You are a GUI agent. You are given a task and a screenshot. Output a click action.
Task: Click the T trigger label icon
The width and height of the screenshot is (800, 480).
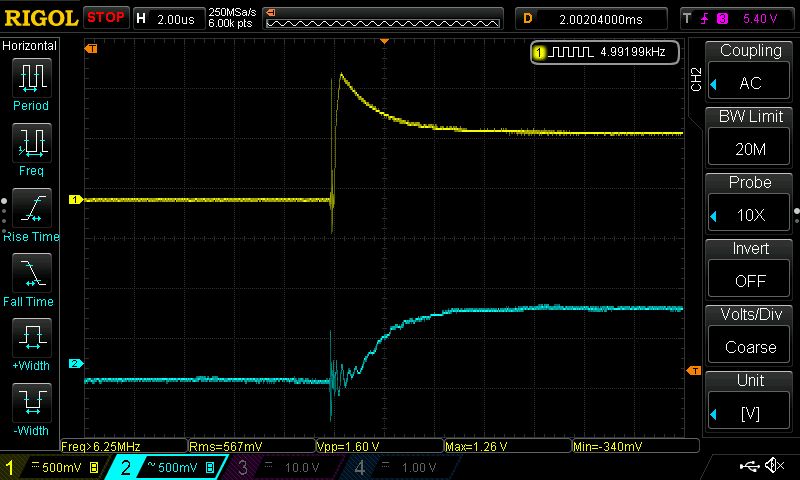[687, 19]
